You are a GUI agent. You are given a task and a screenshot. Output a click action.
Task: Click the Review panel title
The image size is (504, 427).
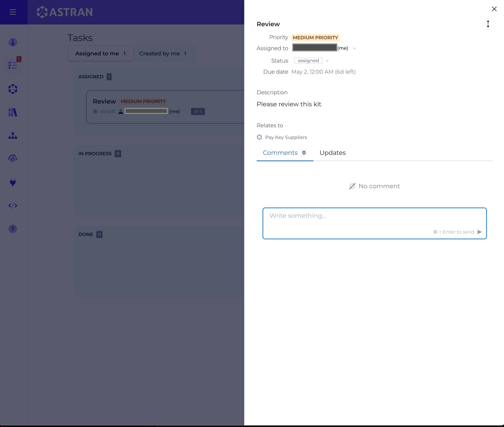[x=268, y=24]
